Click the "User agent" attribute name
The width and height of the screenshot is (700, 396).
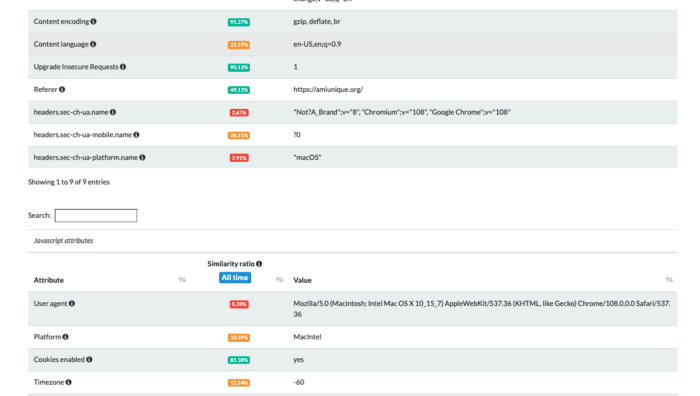(50, 304)
